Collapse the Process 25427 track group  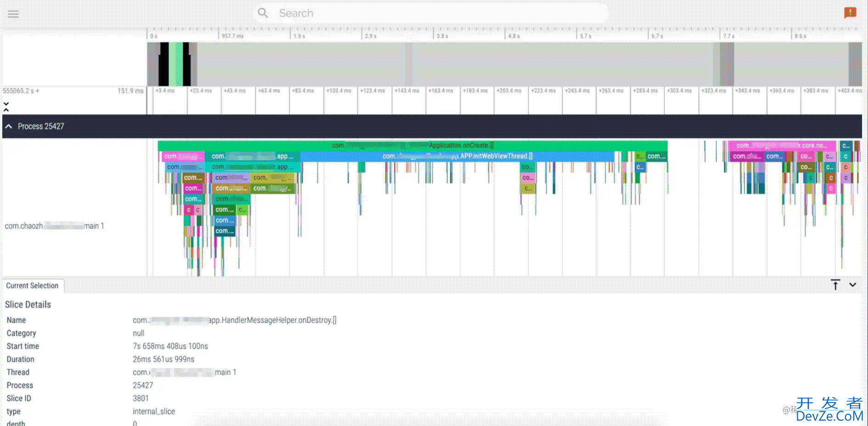click(x=9, y=126)
